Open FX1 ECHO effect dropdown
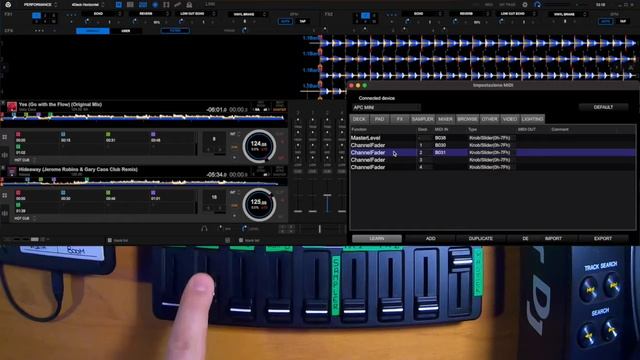 click(102, 13)
